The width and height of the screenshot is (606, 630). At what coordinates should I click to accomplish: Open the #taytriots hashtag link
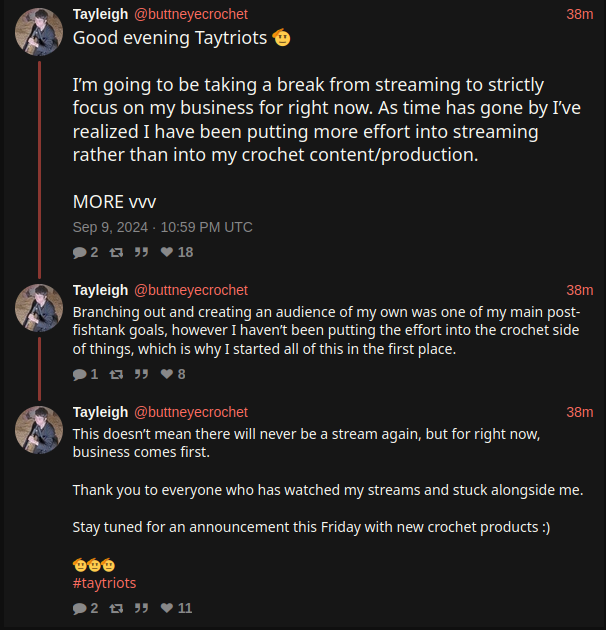pyautogui.click(x=104, y=583)
